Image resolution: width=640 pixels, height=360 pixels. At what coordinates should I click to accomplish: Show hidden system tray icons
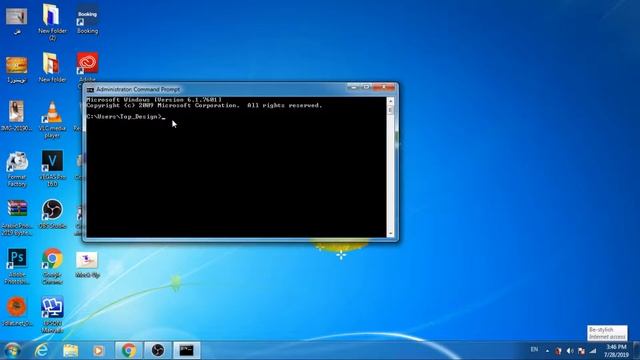[547, 350]
